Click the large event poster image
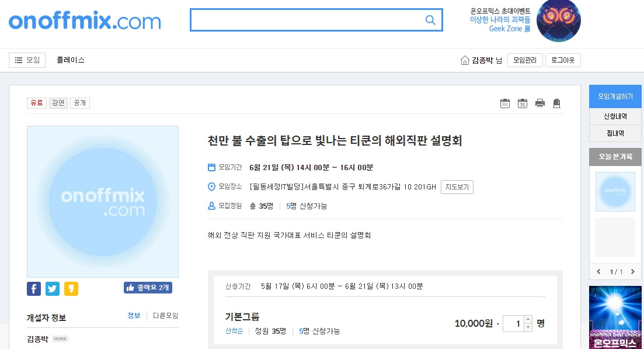644x349 pixels. click(103, 202)
